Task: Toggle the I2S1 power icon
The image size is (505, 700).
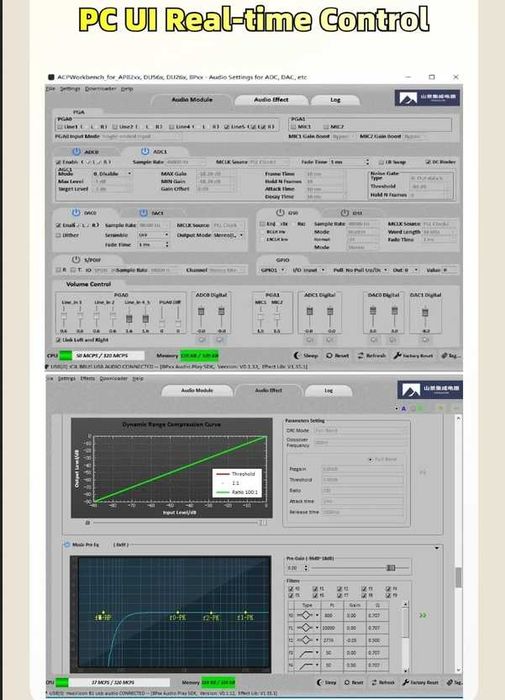Action: (x=345, y=213)
